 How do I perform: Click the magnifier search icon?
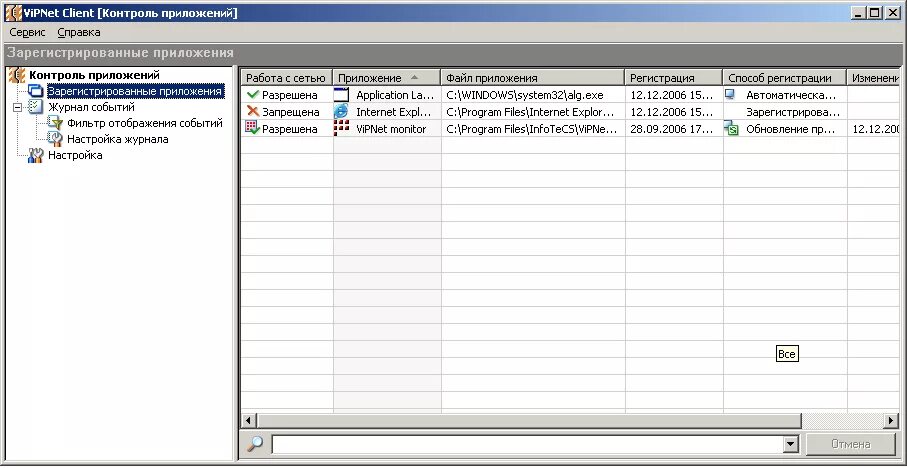(x=255, y=444)
